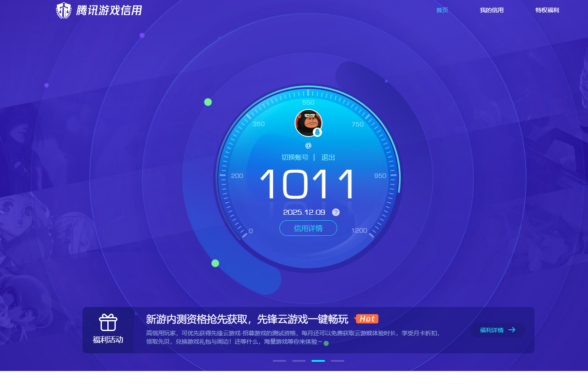
Task: Click the QQ badge on the avatar
Action: [x=318, y=133]
